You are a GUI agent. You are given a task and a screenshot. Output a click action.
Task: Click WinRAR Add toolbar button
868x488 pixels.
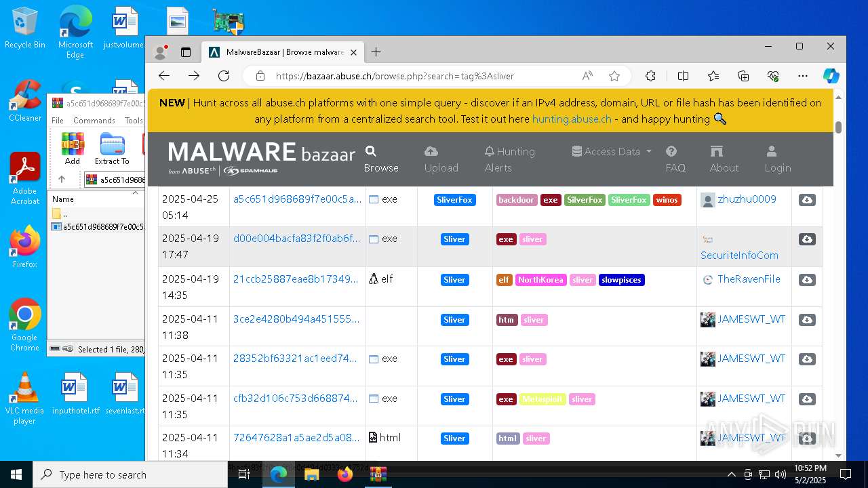pyautogui.click(x=73, y=148)
